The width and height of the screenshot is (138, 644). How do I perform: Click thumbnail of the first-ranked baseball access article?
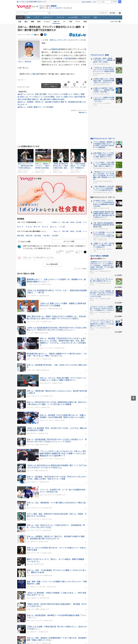(x=119, y=61)
